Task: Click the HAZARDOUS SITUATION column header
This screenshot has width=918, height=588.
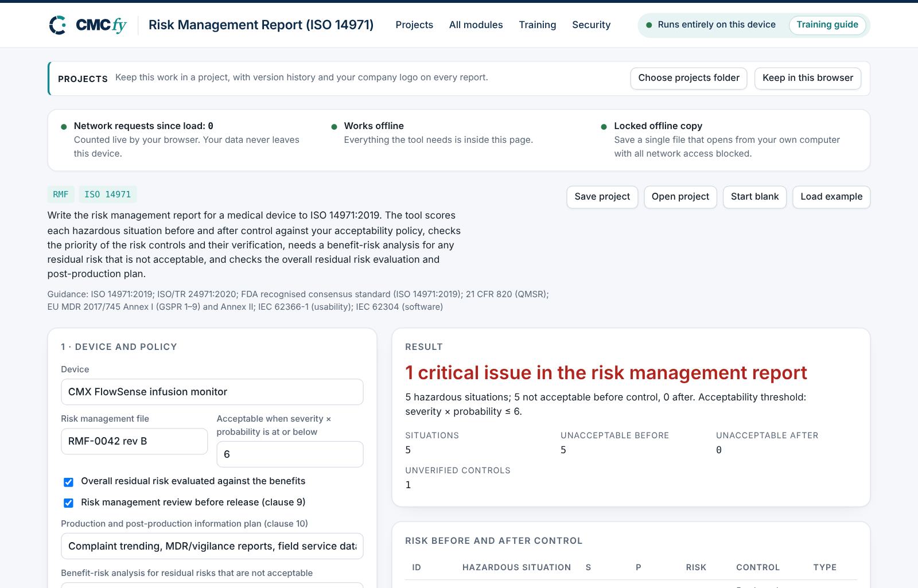Action: click(x=516, y=567)
